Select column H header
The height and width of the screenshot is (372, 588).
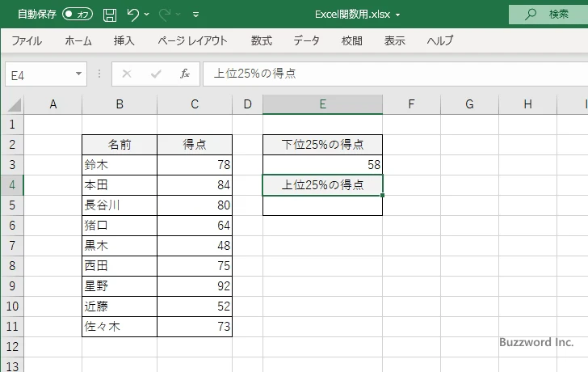click(x=527, y=104)
